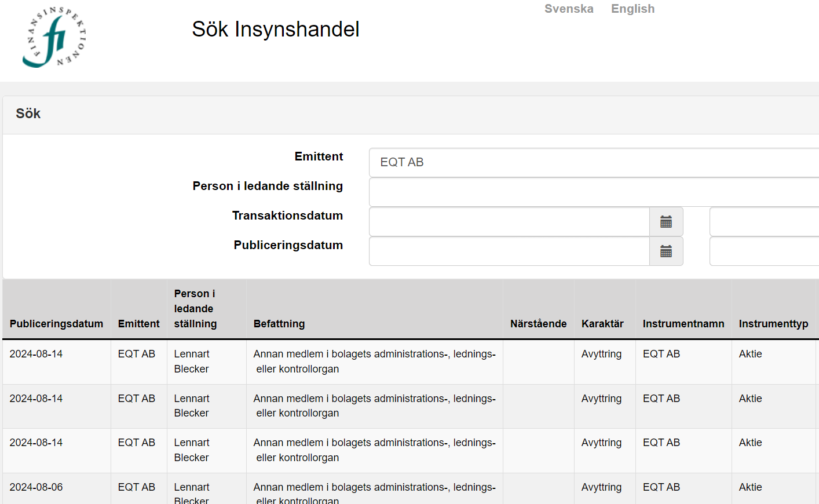Click Publiceringsdatum end date field

[x=764, y=251]
